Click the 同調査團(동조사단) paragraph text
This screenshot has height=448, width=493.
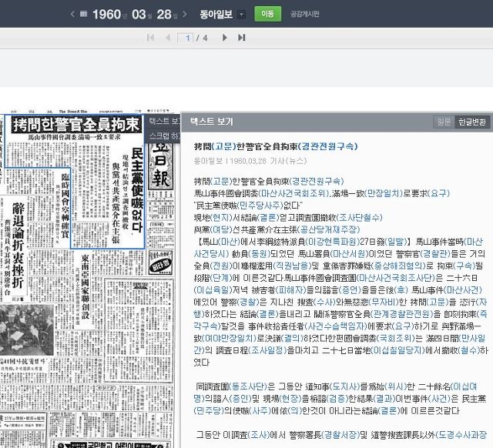(340, 399)
